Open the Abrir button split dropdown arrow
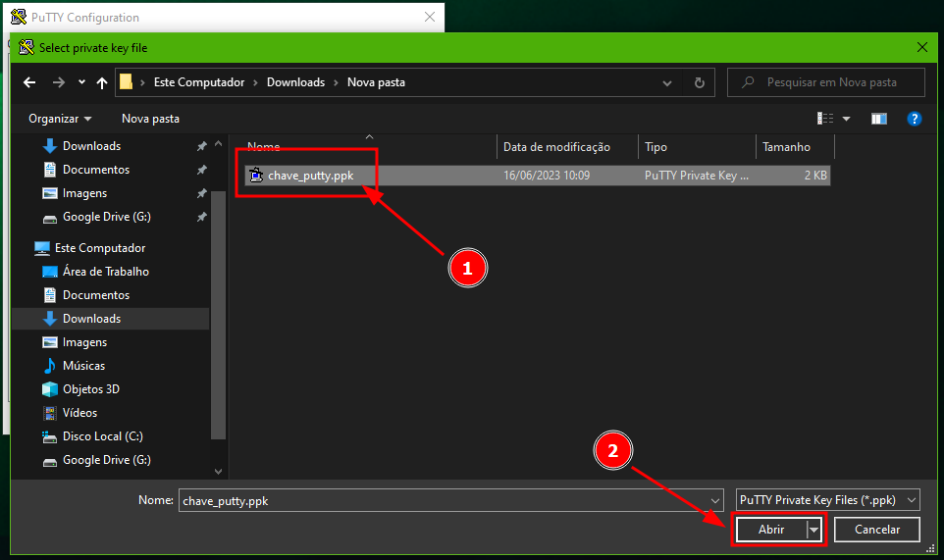The height and width of the screenshot is (560, 944). coord(813,530)
